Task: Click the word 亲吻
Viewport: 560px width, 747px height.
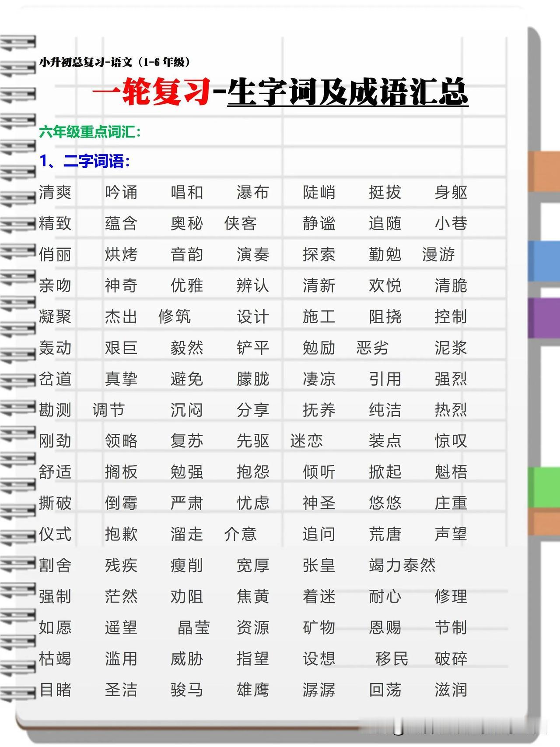Action: pyautogui.click(x=55, y=285)
